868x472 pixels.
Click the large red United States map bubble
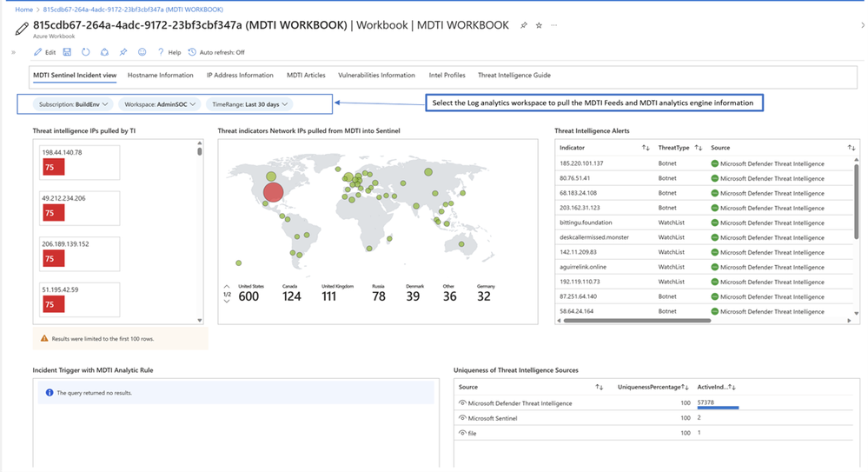tap(273, 192)
